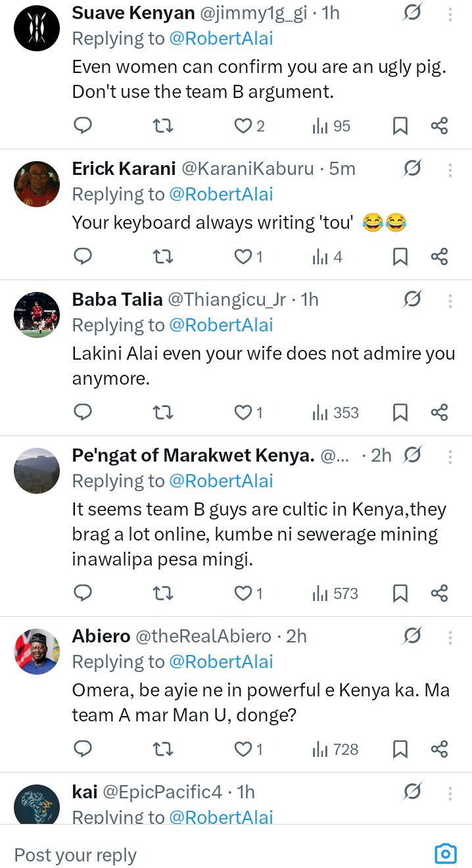Reply to Abiero's tweet
This screenshot has width=472, height=868.
pos(83,749)
